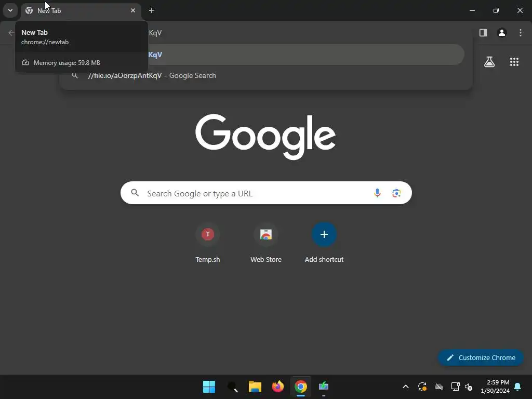
Task: Click the cloud offline tray icon
Action: [439, 387]
